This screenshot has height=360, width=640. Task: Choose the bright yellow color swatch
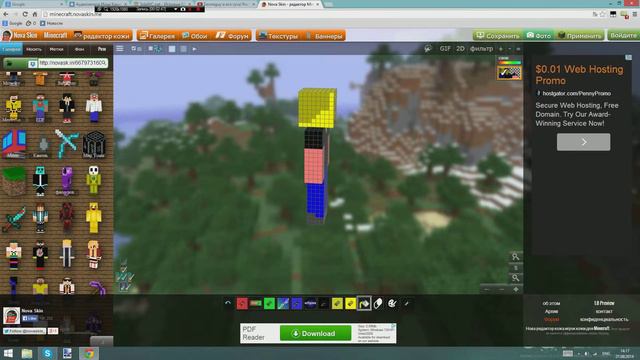pyautogui.click(x=351, y=304)
